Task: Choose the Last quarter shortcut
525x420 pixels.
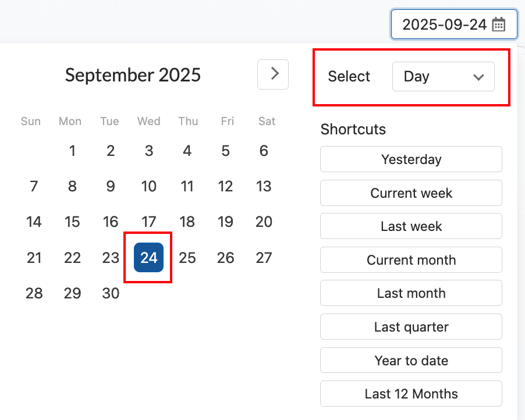Action: (411, 327)
